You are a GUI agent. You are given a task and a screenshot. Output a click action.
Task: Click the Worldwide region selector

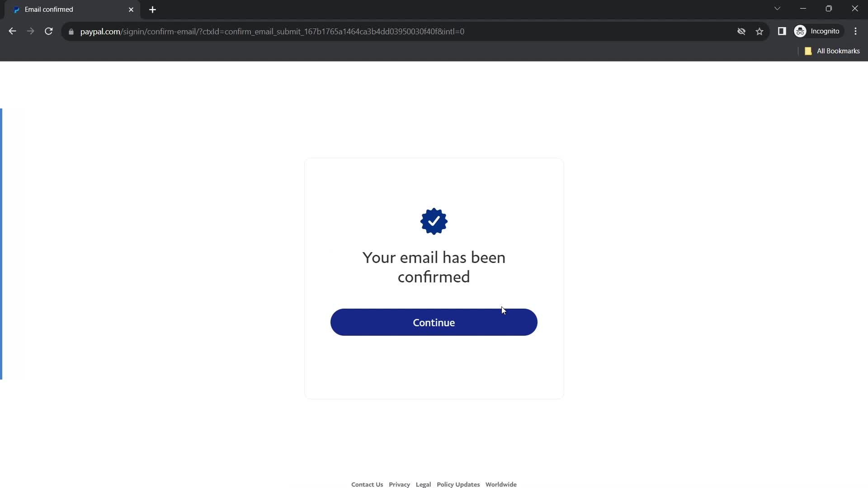pos(501,484)
